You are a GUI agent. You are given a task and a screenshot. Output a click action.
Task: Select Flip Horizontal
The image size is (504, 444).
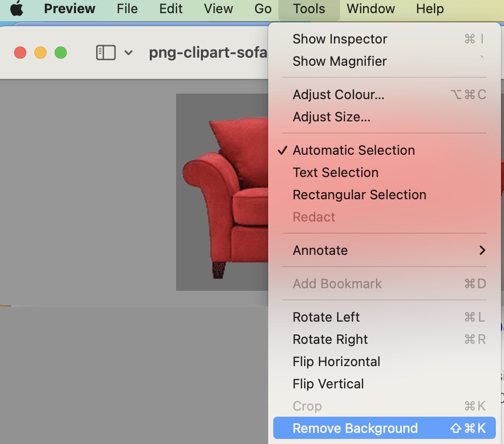(x=384, y=362)
